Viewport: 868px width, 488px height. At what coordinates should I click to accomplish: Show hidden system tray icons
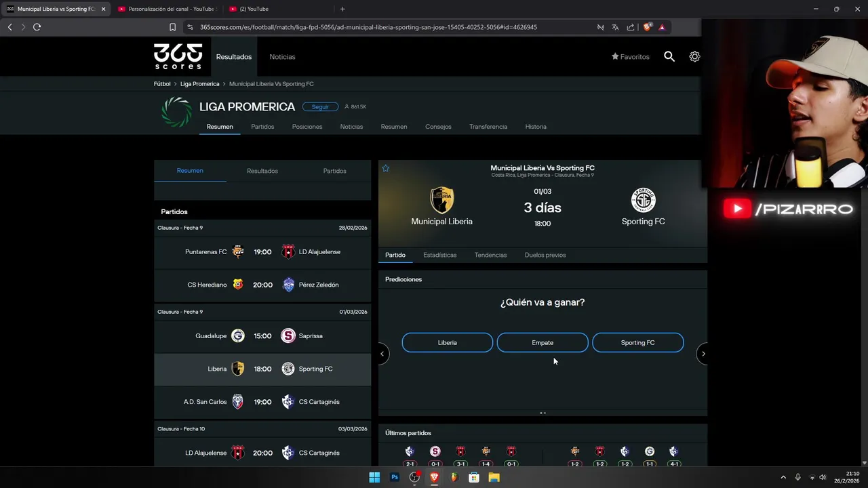pyautogui.click(x=783, y=477)
